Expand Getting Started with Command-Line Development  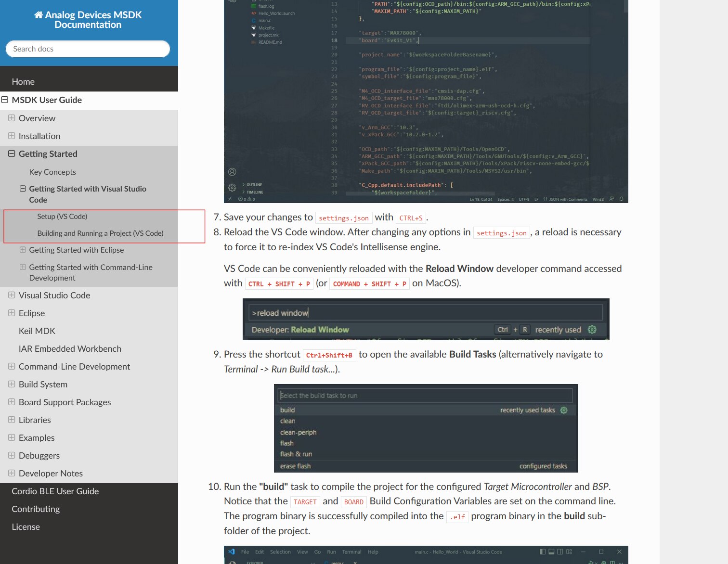tap(23, 267)
